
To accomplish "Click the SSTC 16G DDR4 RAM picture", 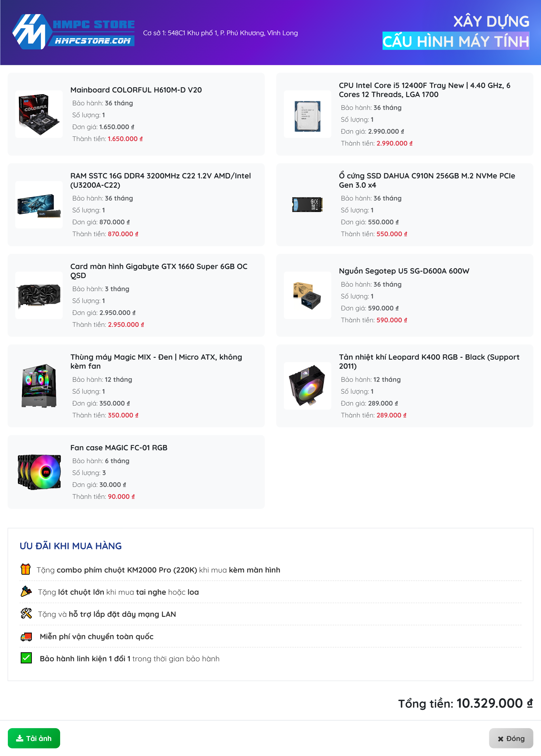I will pos(39,205).
